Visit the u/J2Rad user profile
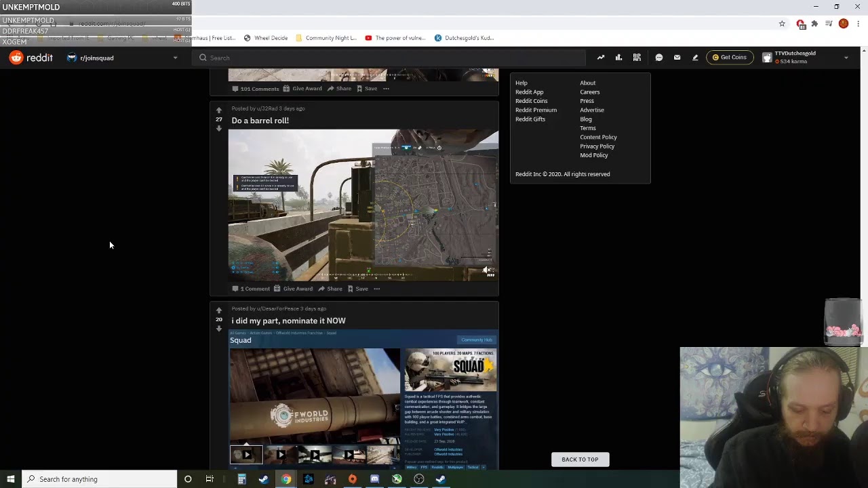Image resolution: width=868 pixels, height=488 pixels. click(267, 108)
